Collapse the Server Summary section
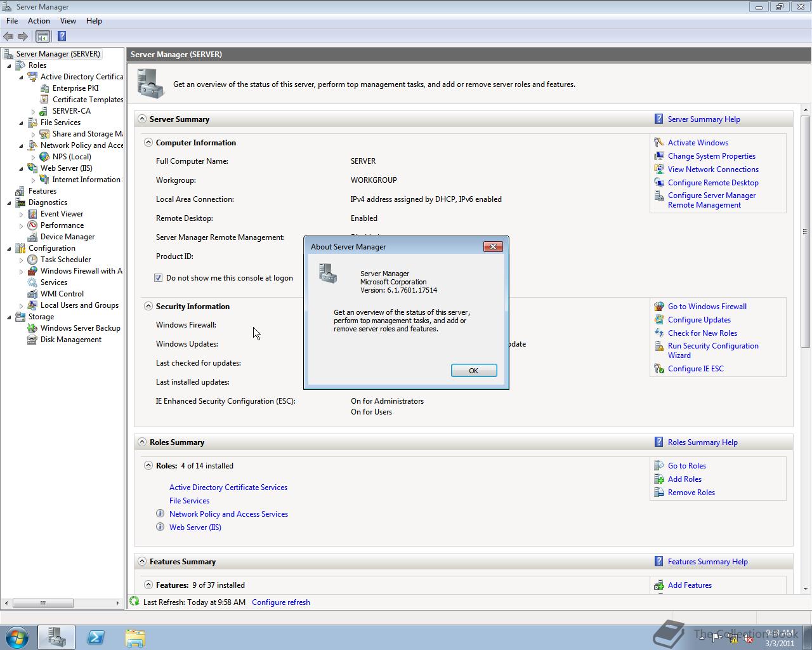 (142, 119)
